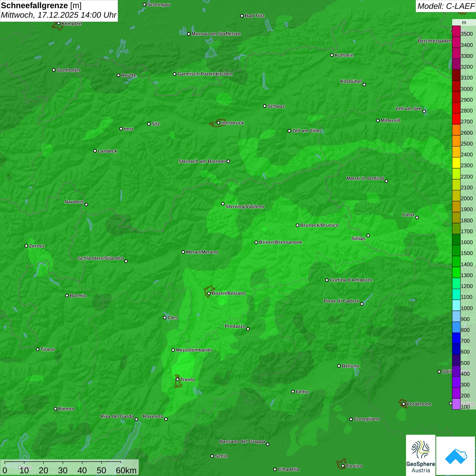Screen dimensions: 476x476
Task: Click the Bassano del Grappa label
Action: [x=242, y=441]
